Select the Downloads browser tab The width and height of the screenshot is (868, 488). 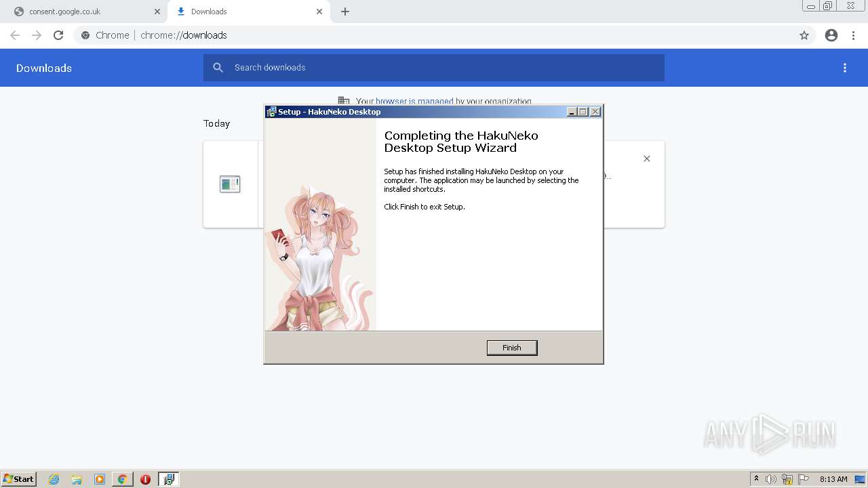[248, 12]
